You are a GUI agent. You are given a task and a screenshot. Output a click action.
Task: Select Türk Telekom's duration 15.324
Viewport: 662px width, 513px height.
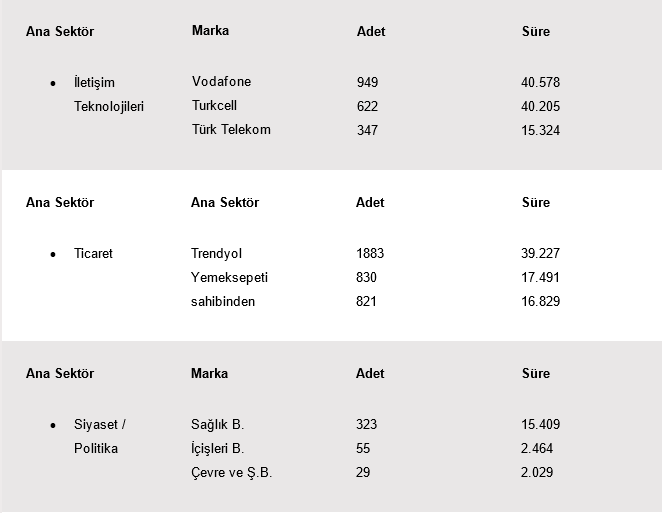pyautogui.click(x=541, y=130)
